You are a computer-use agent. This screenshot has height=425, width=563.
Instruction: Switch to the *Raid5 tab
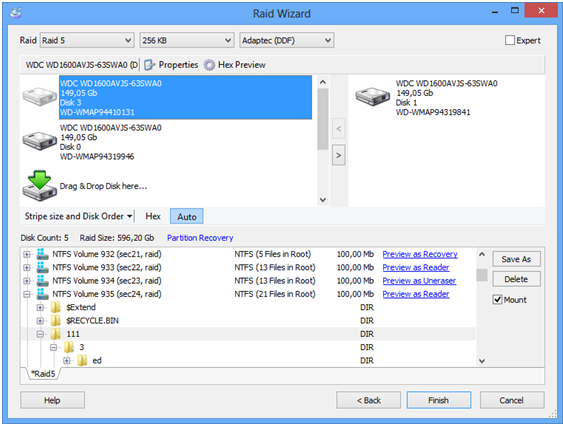(43, 374)
